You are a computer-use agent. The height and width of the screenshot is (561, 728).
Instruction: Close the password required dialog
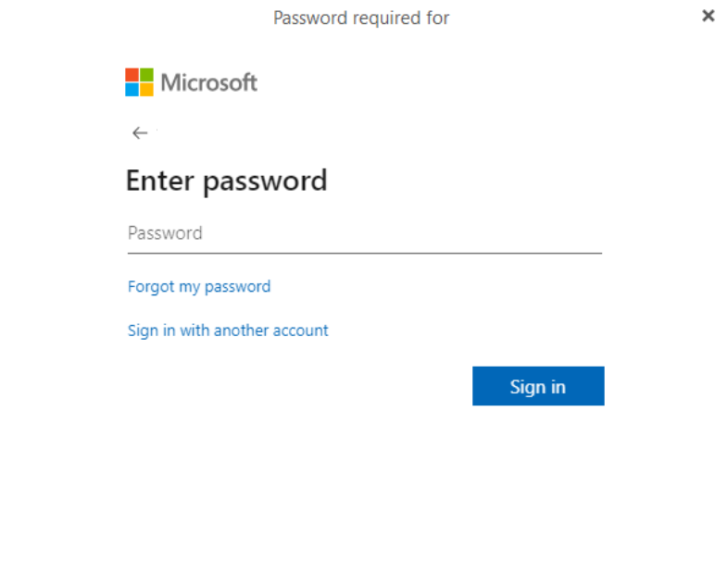click(x=708, y=16)
